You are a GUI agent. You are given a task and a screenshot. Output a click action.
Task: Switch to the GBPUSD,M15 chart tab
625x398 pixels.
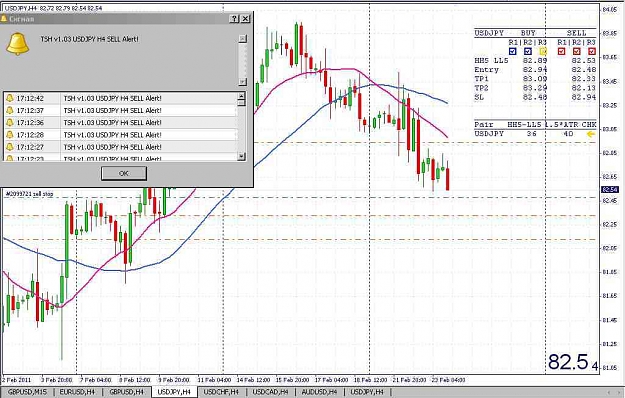point(27,392)
